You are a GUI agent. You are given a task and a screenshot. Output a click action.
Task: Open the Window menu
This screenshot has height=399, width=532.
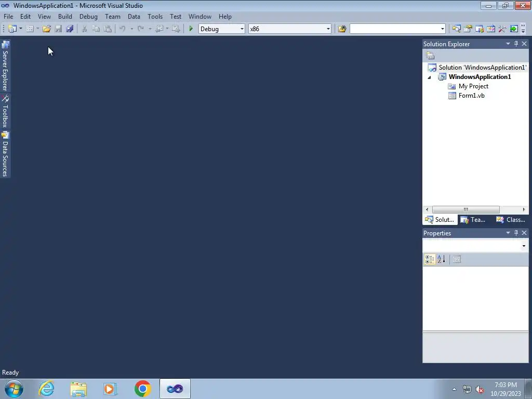[x=200, y=17]
